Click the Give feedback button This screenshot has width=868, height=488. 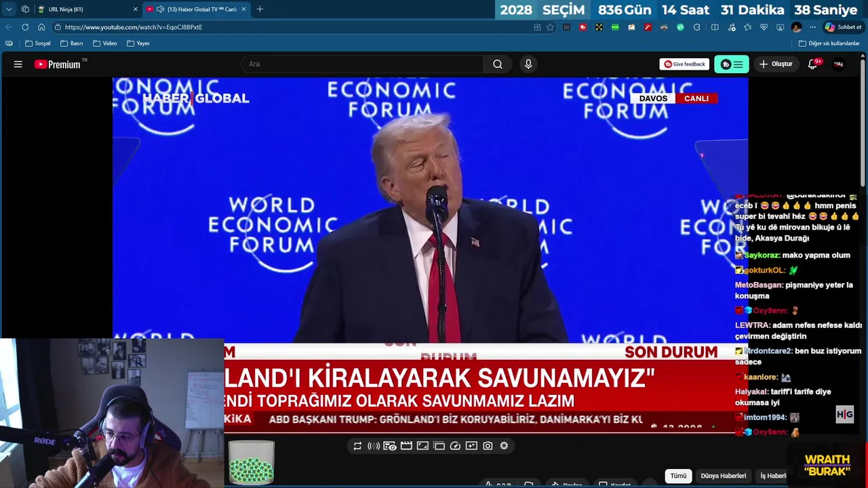684,64
